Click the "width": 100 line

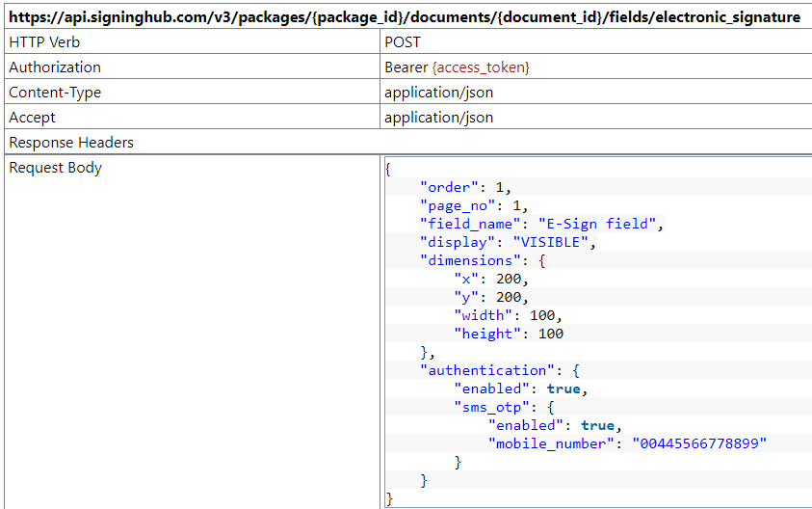point(508,315)
